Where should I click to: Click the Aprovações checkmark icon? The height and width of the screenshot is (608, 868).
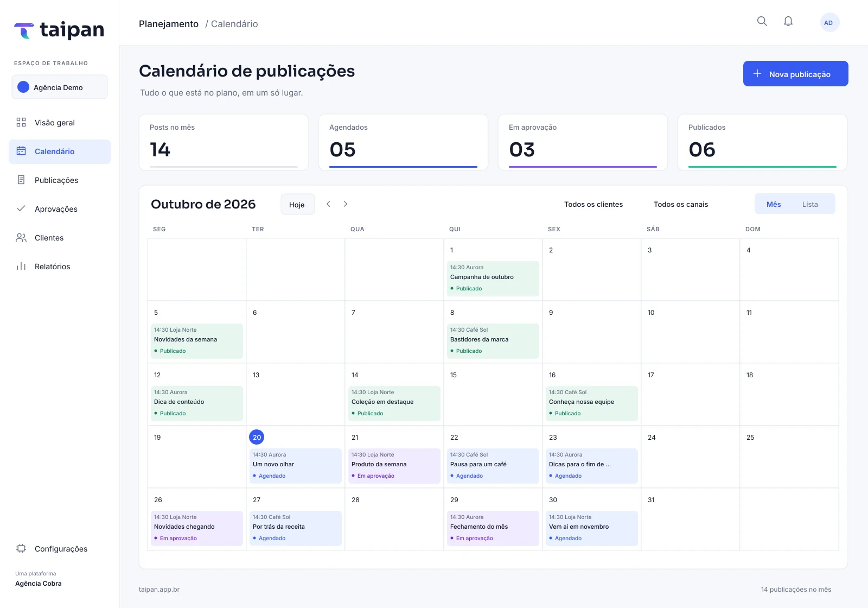coord(21,208)
